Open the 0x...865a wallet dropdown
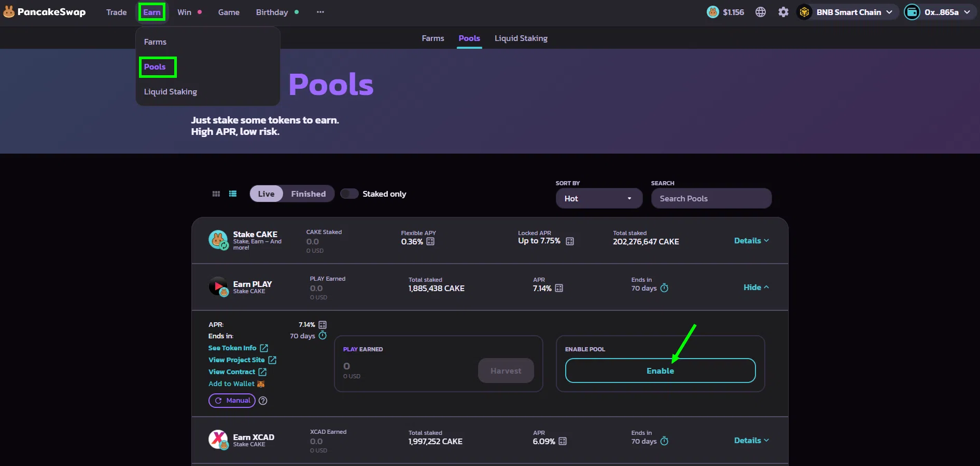Viewport: 980px width, 466px height. [941, 12]
